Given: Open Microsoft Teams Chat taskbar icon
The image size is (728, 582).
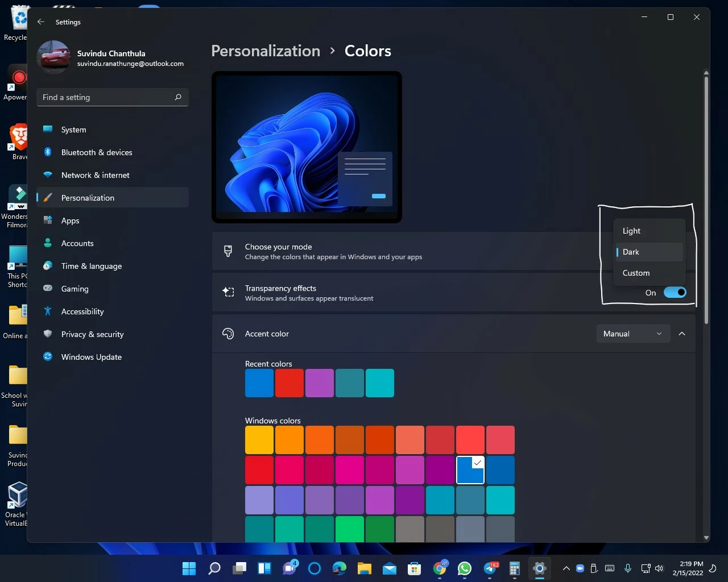Looking at the screenshot, I should click(289, 568).
